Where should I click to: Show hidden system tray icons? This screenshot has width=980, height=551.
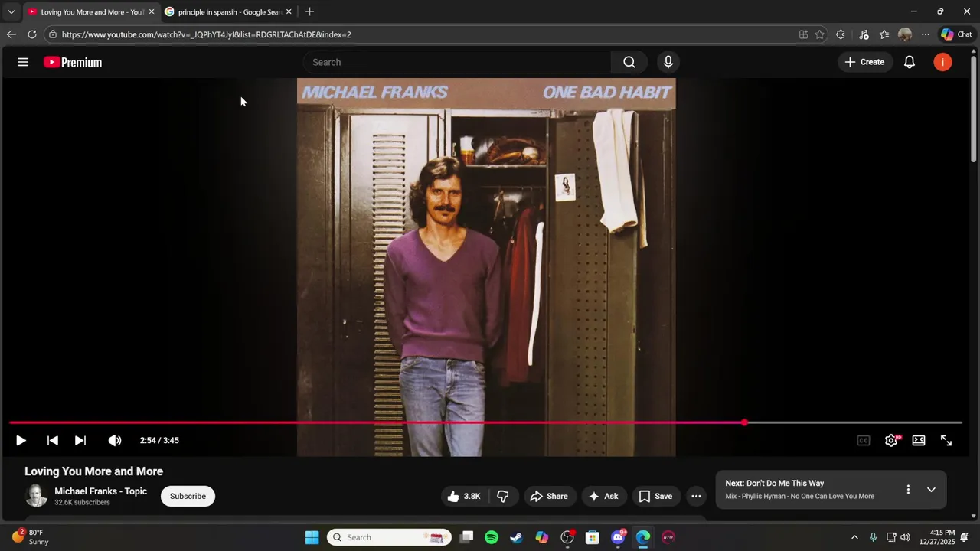pyautogui.click(x=854, y=537)
